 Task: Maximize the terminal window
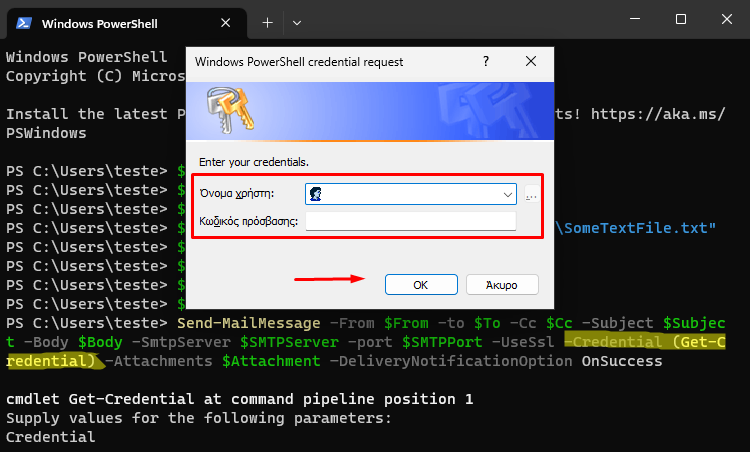click(x=681, y=19)
